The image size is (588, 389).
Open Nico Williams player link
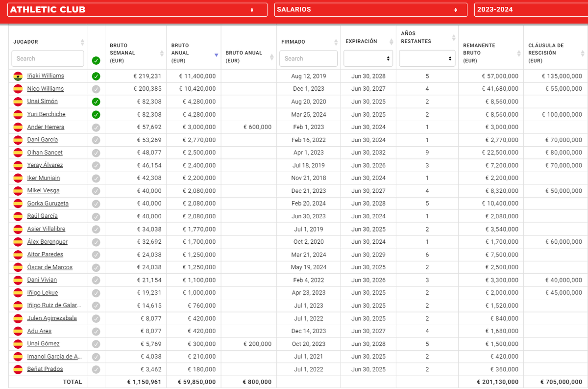(x=46, y=89)
